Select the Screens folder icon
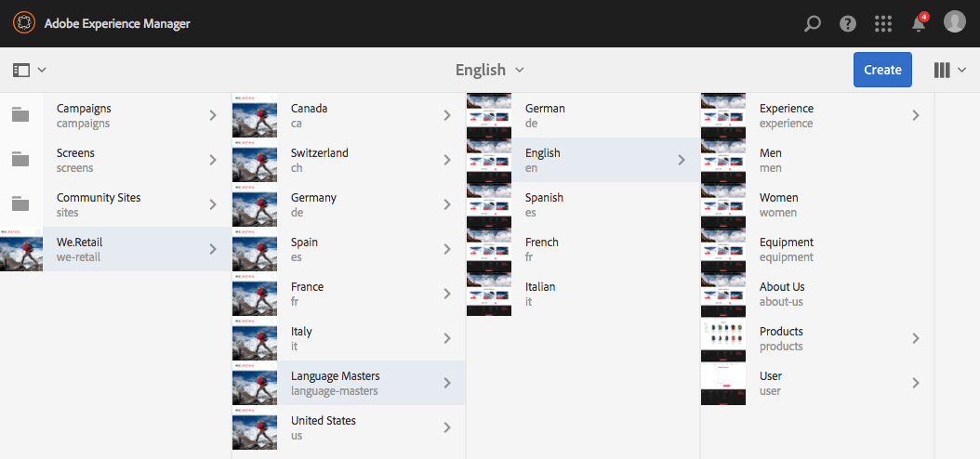Screen dimensions: 980x459 click(x=20, y=160)
